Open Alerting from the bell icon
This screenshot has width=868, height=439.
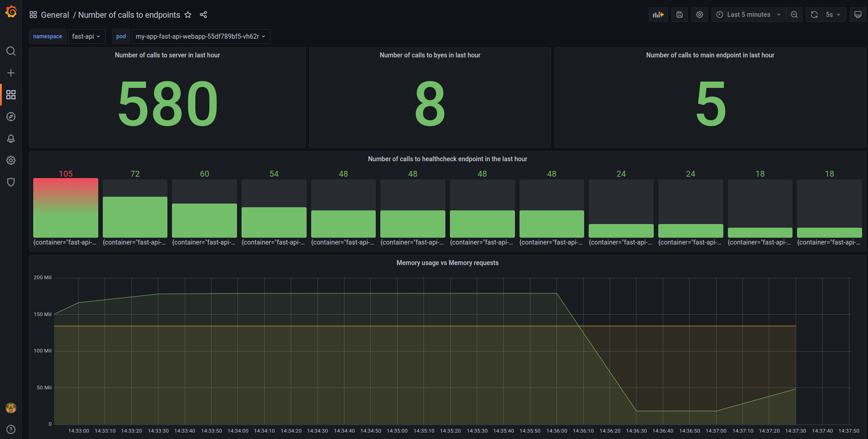click(x=11, y=138)
